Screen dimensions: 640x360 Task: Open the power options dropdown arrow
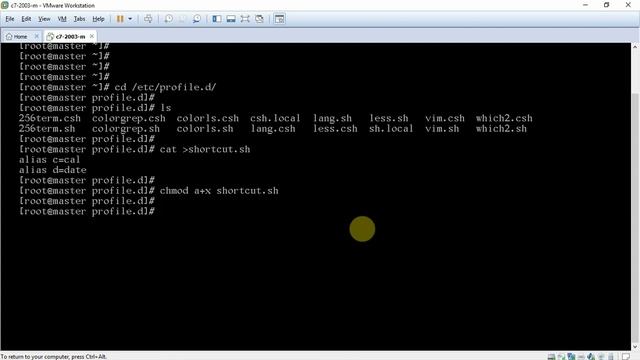pyautogui.click(x=130, y=19)
